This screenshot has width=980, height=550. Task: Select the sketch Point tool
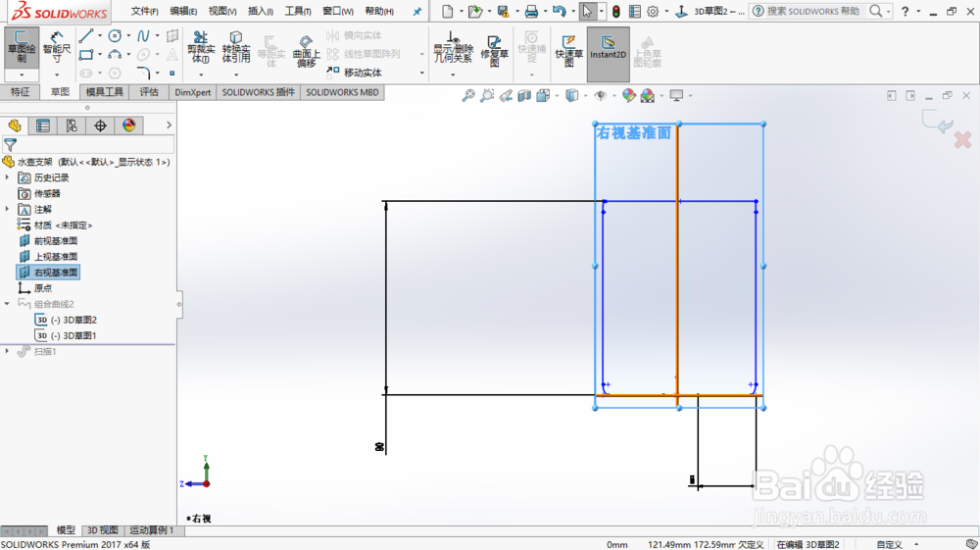(x=171, y=74)
